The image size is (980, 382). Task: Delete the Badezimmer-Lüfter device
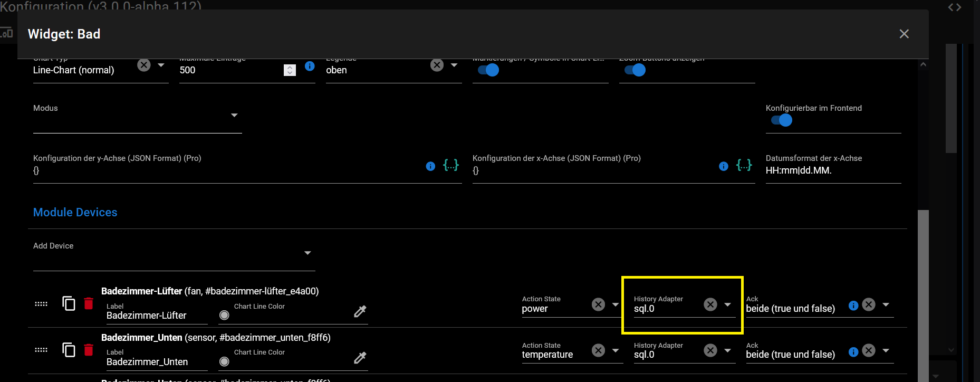point(89,303)
